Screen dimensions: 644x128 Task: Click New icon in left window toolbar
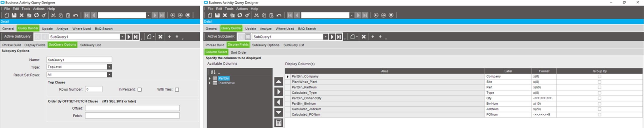[7, 15]
